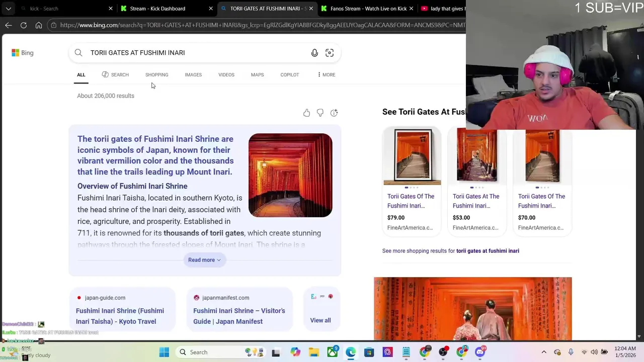
Task: Click inside the Bing search query field
Action: (196, 53)
